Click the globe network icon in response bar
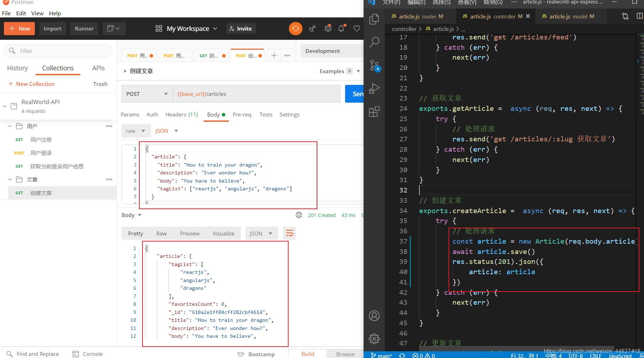The image size is (644, 358). [299, 215]
